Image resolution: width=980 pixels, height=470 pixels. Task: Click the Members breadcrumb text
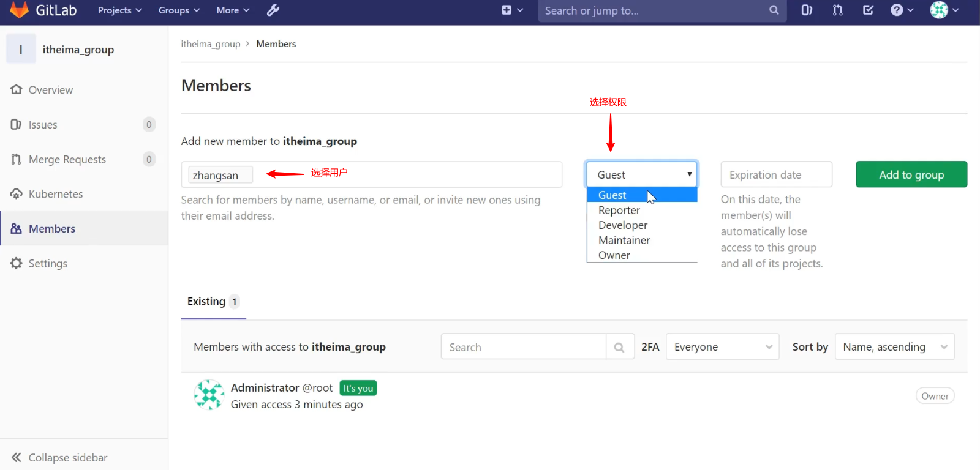pyautogui.click(x=276, y=44)
